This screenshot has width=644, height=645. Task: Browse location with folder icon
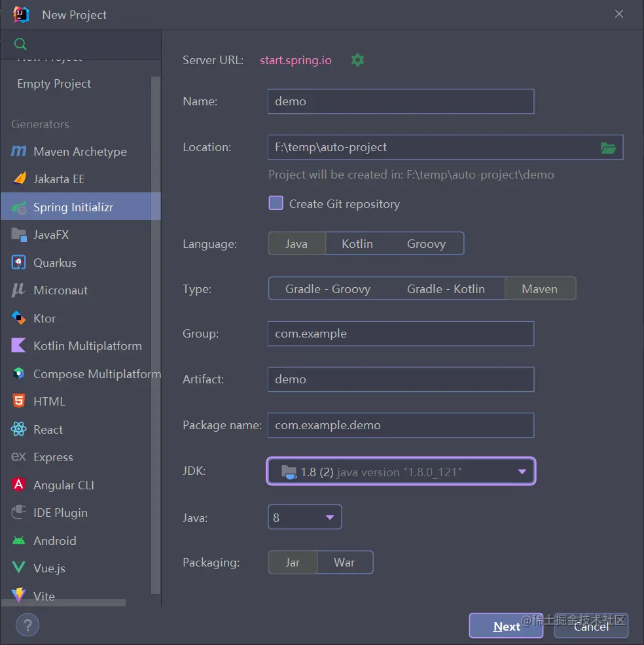(x=608, y=147)
